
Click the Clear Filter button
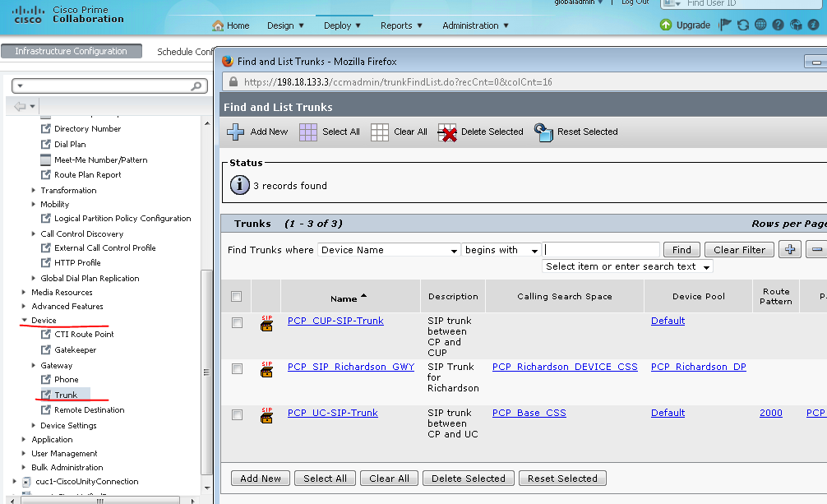pos(739,250)
